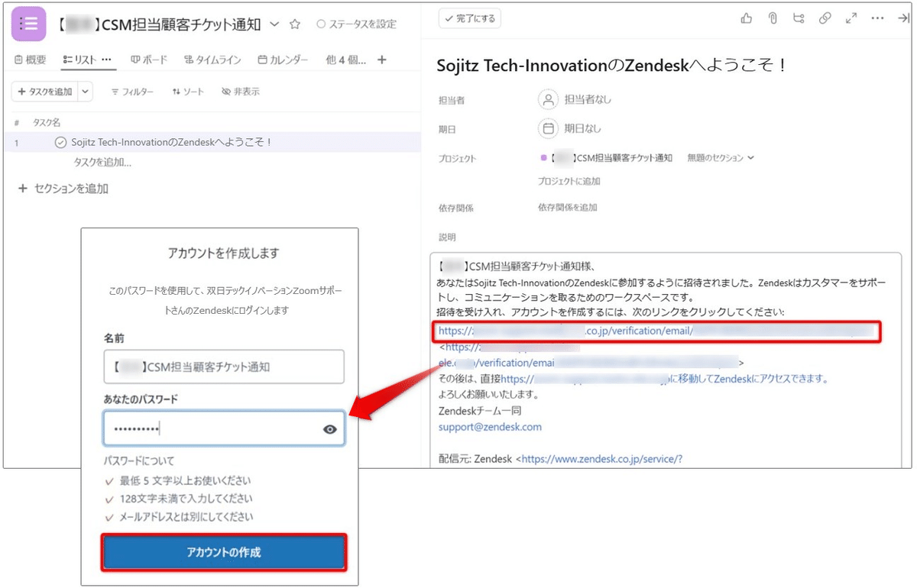Viewport: 917px width, 588px height.
Task: Click タスクを追加 button
Action: pyautogui.click(x=44, y=92)
